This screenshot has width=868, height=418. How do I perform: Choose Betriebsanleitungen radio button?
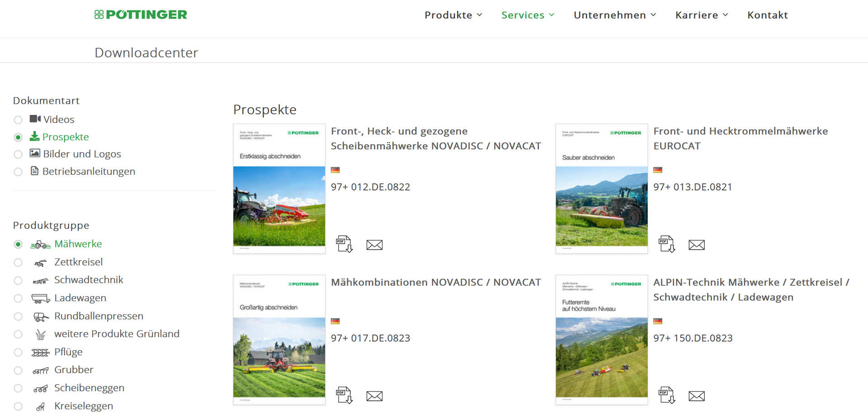point(18,172)
